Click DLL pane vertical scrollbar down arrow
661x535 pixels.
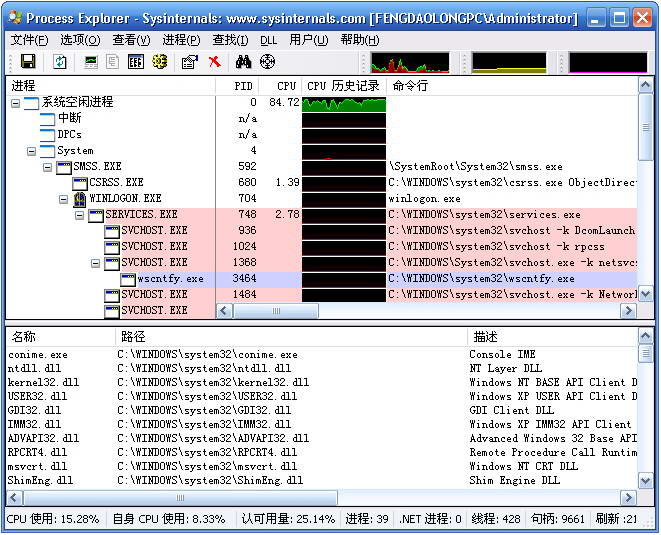(646, 480)
